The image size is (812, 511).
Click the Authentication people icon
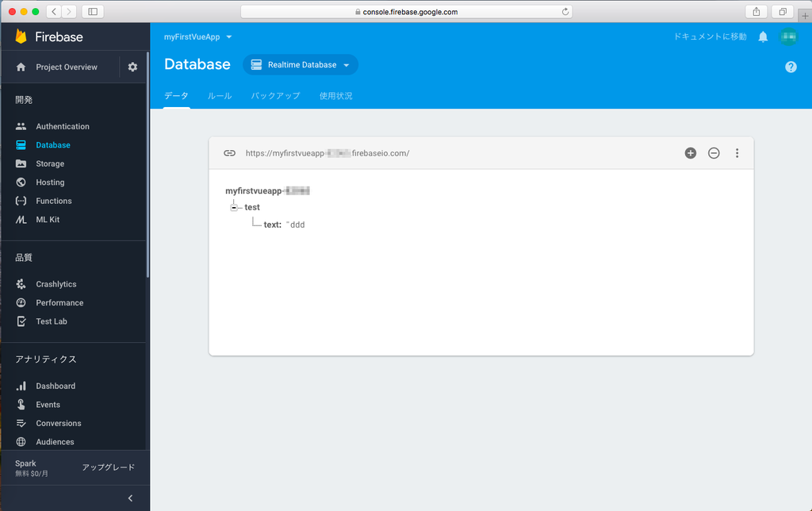[21, 126]
